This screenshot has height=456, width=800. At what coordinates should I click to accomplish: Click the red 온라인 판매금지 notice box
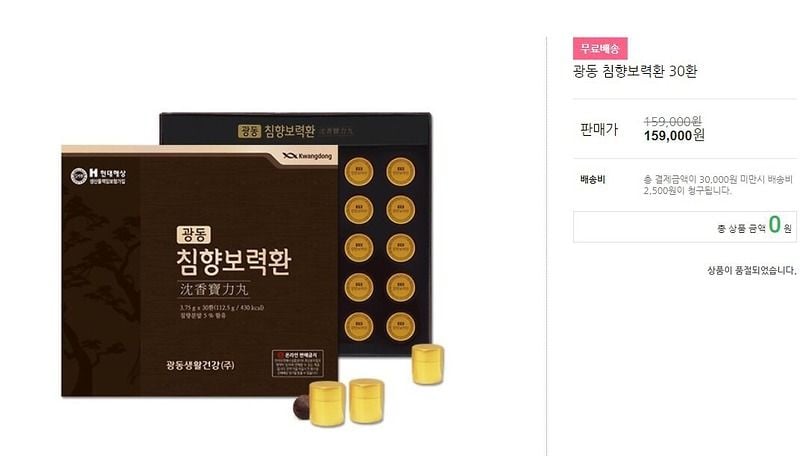tap(297, 363)
